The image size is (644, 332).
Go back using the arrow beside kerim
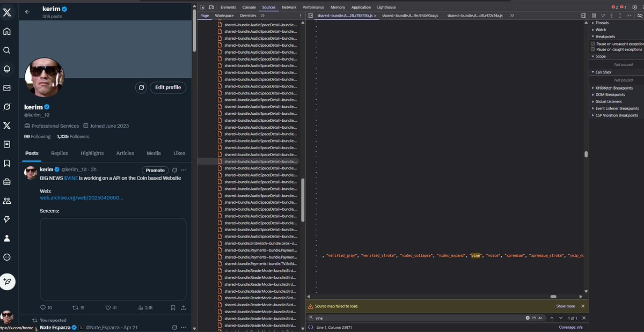click(x=27, y=11)
